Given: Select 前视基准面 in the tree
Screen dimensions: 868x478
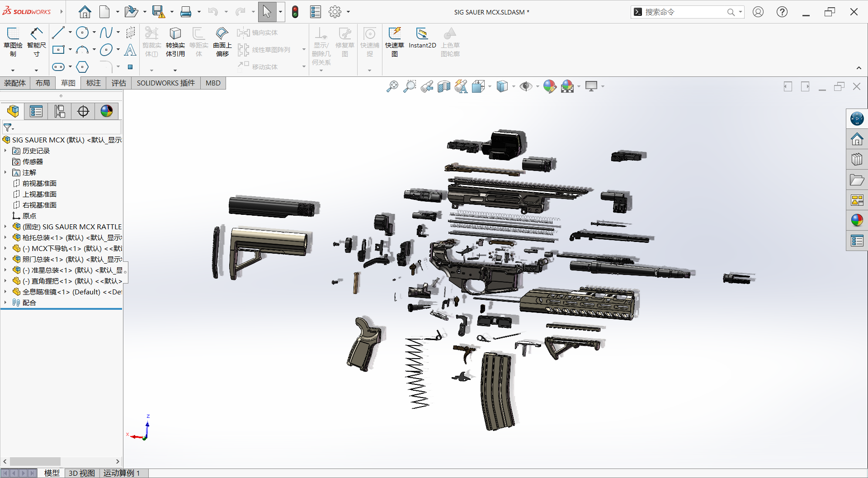Looking at the screenshot, I should 39,183.
